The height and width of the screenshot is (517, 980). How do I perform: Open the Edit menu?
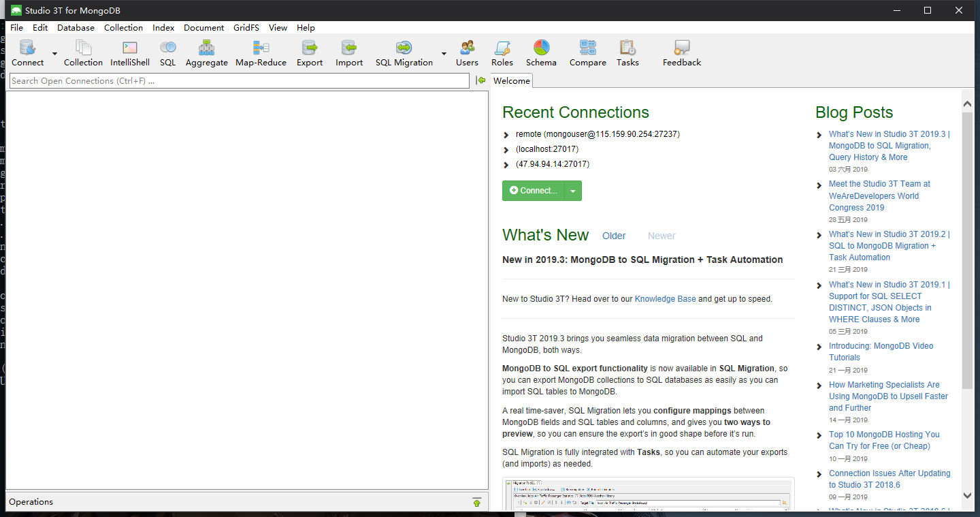click(x=40, y=28)
